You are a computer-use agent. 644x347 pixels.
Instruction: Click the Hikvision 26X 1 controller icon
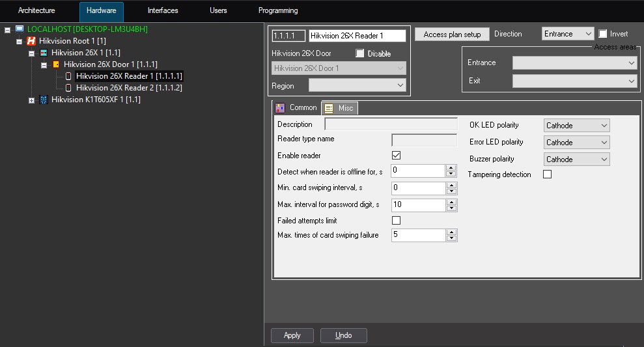click(x=44, y=53)
